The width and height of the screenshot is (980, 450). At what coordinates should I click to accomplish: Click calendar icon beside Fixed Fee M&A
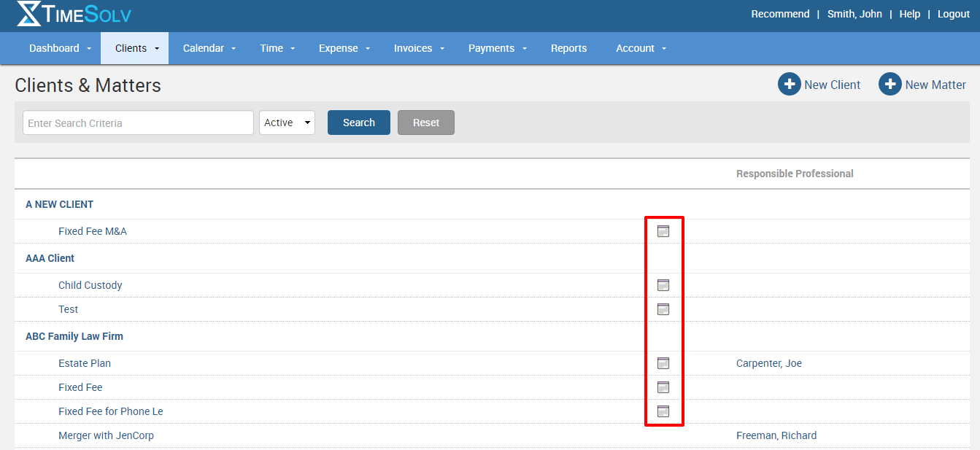663,231
